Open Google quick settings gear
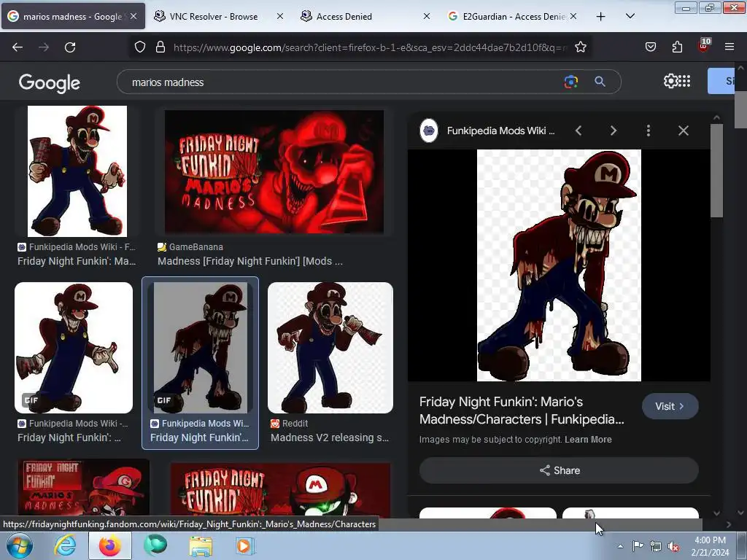 pyautogui.click(x=670, y=81)
